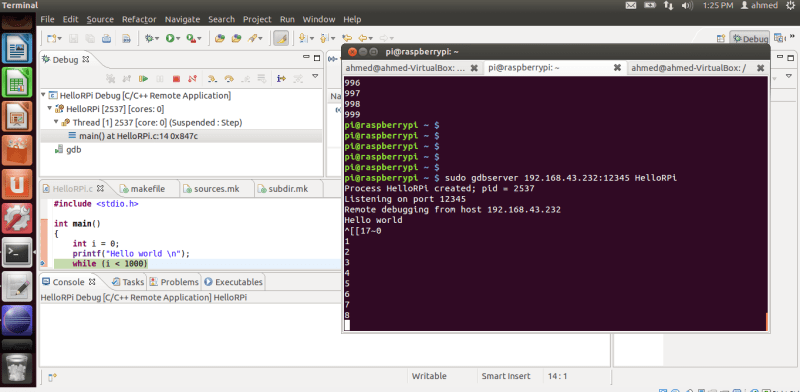Open the New file dropdown arrow

[x=59, y=39]
